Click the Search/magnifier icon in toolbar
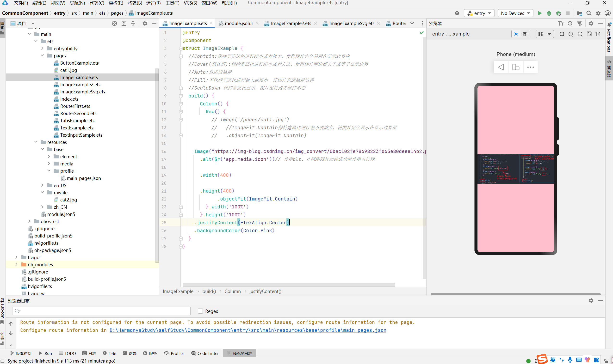Viewport: 613px width, 364px height. click(589, 13)
